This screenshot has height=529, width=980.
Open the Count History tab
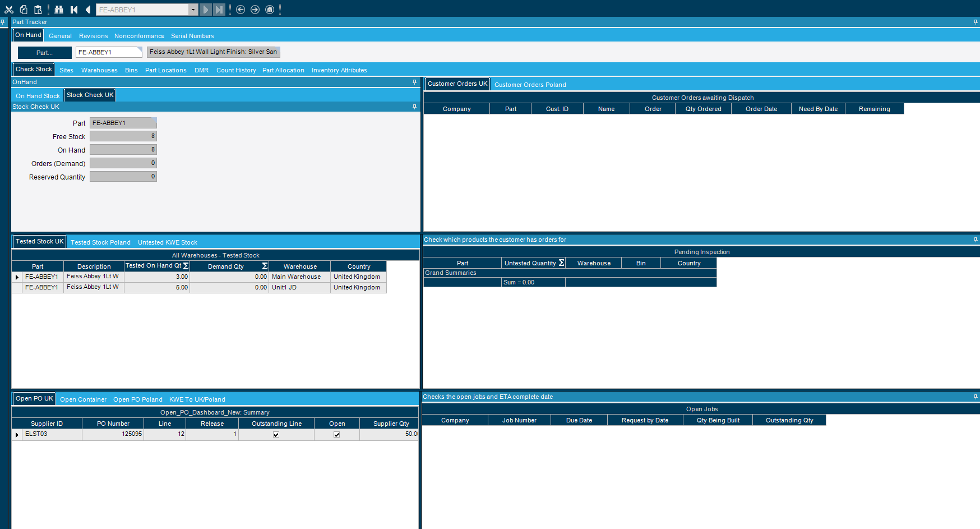coord(236,70)
